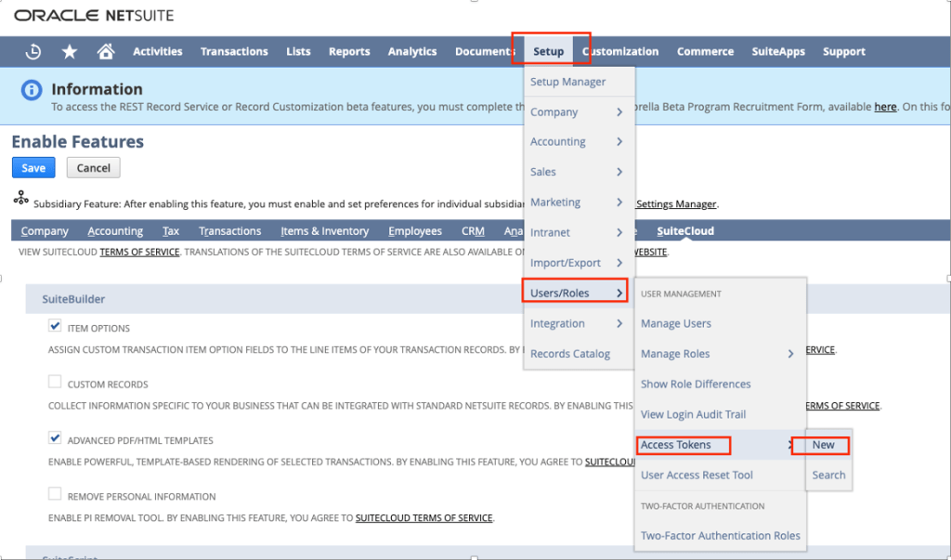
Task: Select New under Access Tokens
Action: (823, 445)
